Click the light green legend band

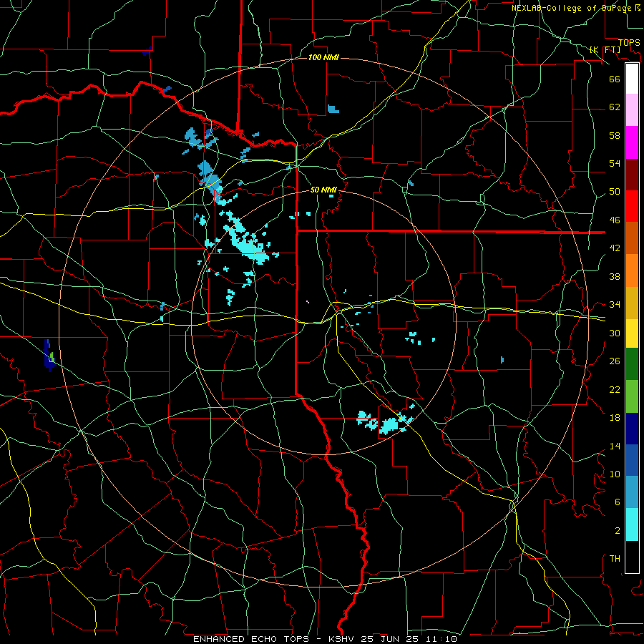pyautogui.click(x=632, y=396)
